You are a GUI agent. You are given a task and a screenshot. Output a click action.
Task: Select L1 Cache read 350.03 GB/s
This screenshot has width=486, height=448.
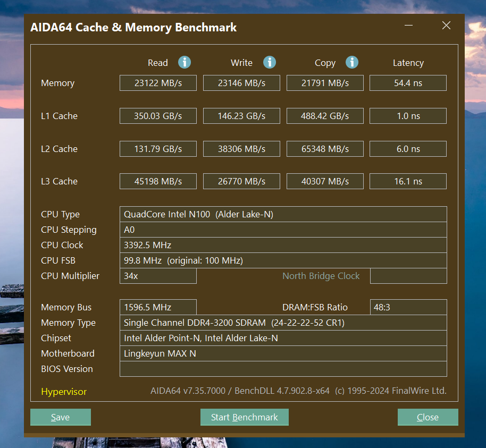(158, 116)
